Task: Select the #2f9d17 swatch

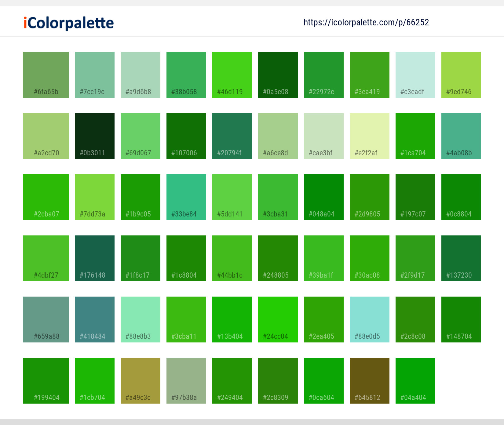Action: (415, 258)
